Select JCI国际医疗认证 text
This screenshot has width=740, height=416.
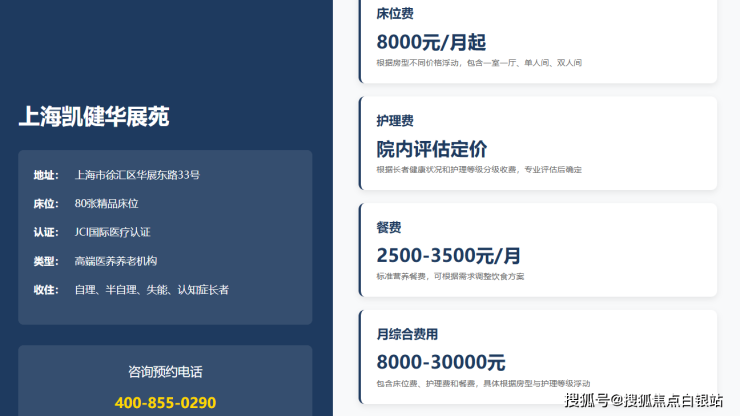coord(112,232)
